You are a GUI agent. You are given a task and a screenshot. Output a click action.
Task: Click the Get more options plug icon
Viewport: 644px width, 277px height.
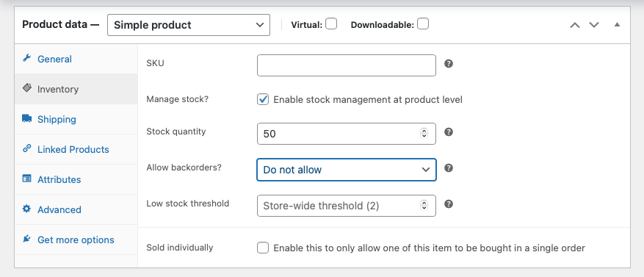point(26,239)
